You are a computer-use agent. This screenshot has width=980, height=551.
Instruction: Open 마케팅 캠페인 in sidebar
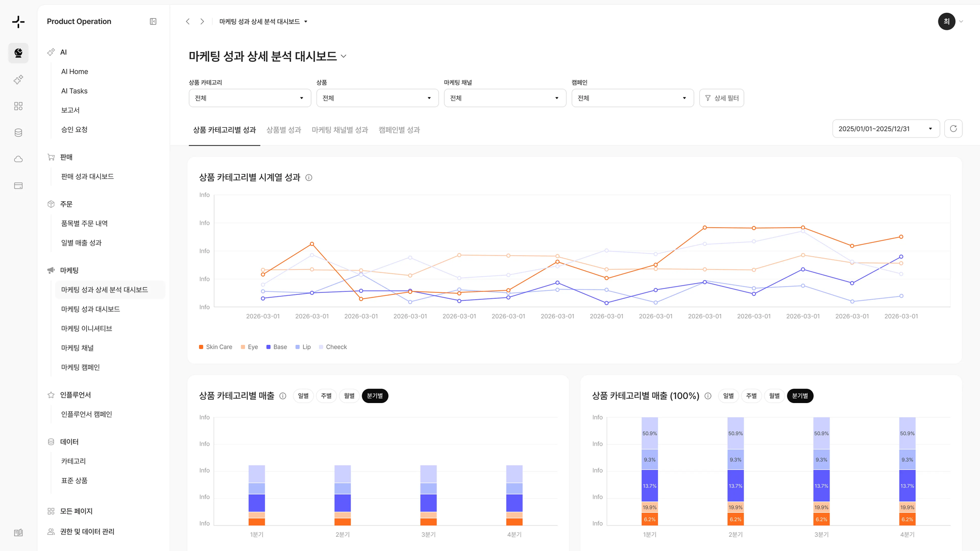(80, 367)
